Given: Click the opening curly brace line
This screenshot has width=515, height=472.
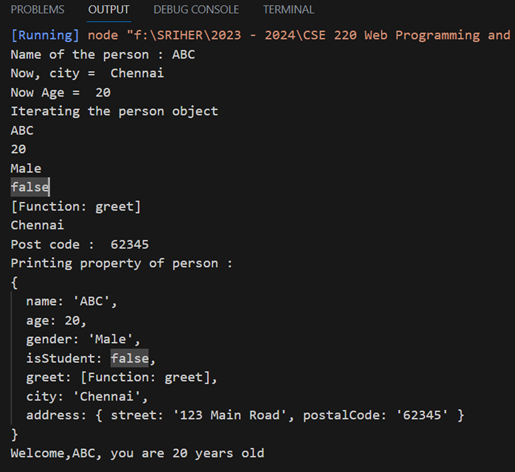Looking at the screenshot, I should click(x=14, y=283).
